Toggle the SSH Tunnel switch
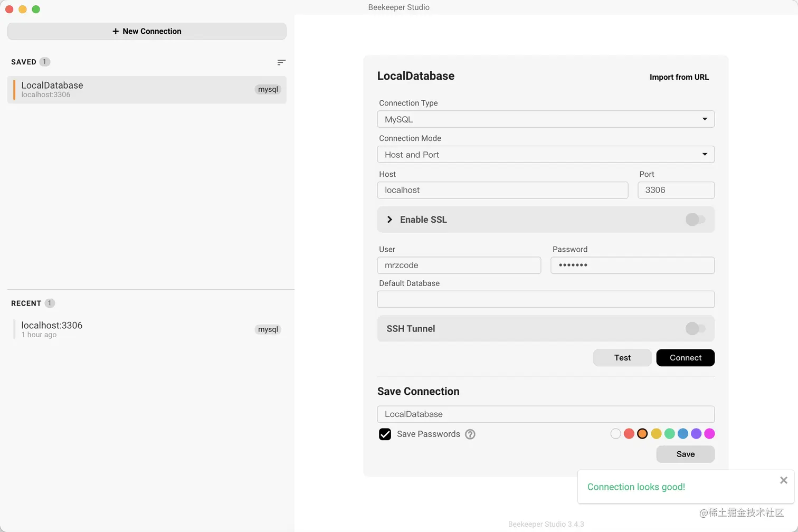Image resolution: width=798 pixels, height=532 pixels. 695,329
